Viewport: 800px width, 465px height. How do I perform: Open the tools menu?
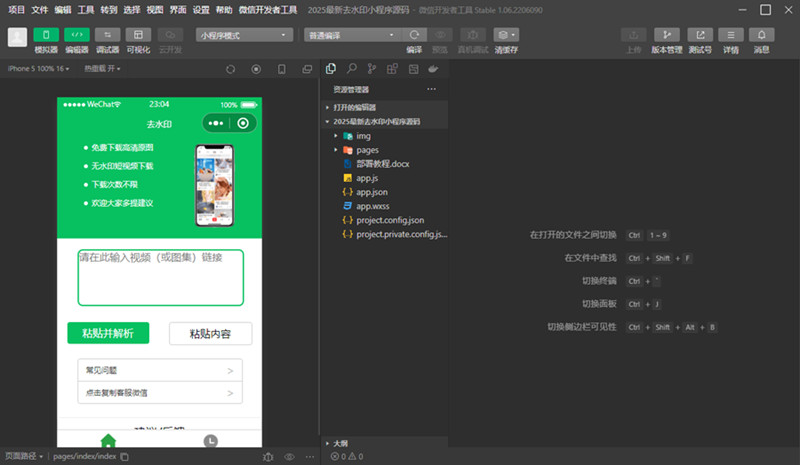86,10
